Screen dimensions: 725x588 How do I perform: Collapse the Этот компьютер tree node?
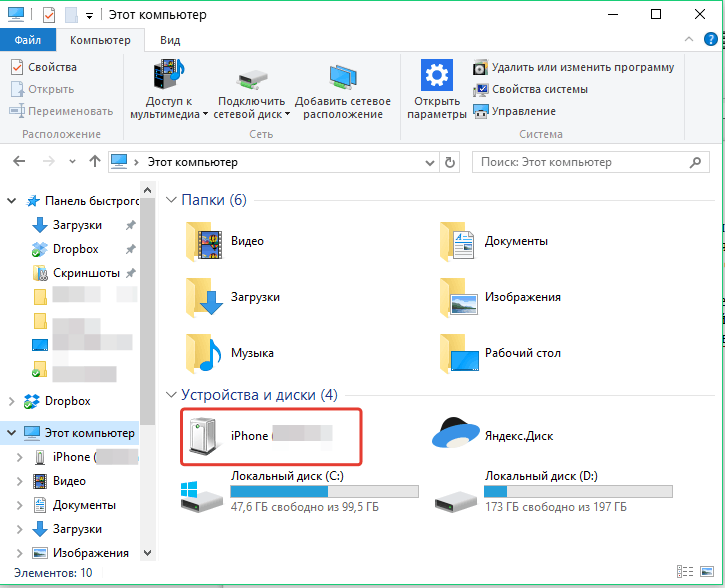[12, 433]
